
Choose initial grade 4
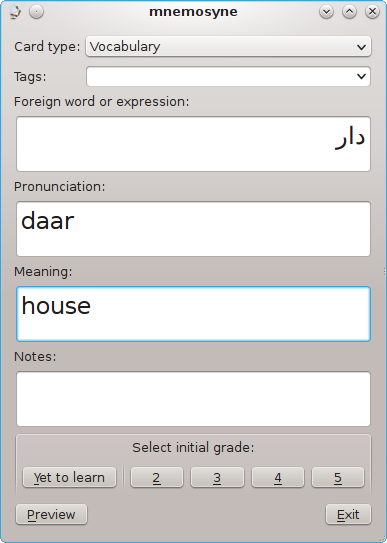click(x=278, y=477)
